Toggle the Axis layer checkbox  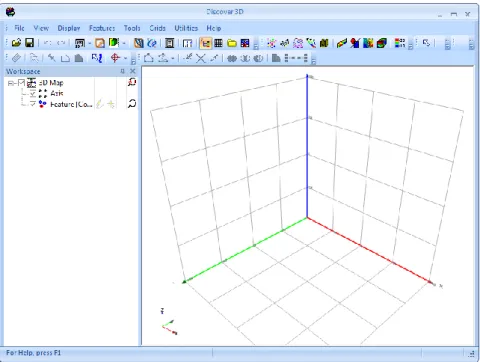33,93
